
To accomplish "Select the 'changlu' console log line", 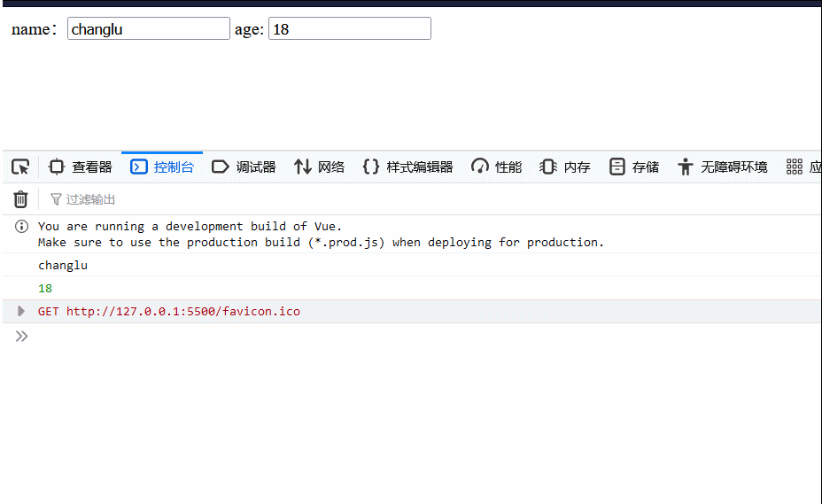I will pos(63,266).
